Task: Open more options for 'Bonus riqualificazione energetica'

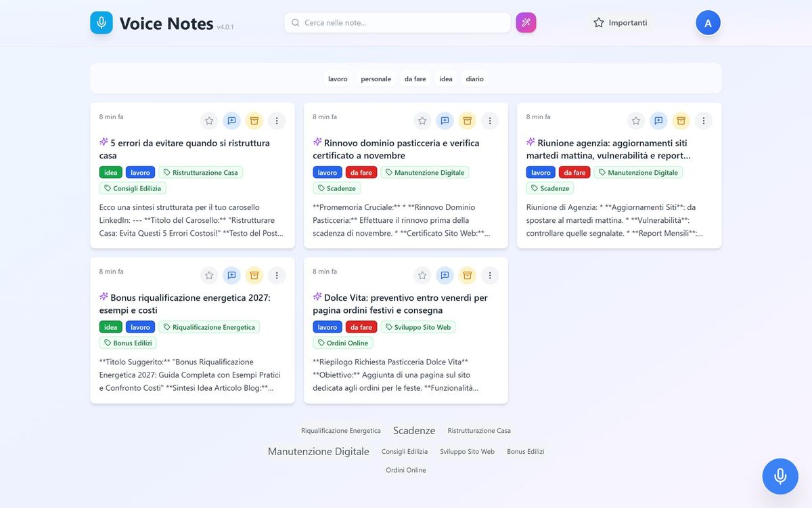Action: coord(276,276)
